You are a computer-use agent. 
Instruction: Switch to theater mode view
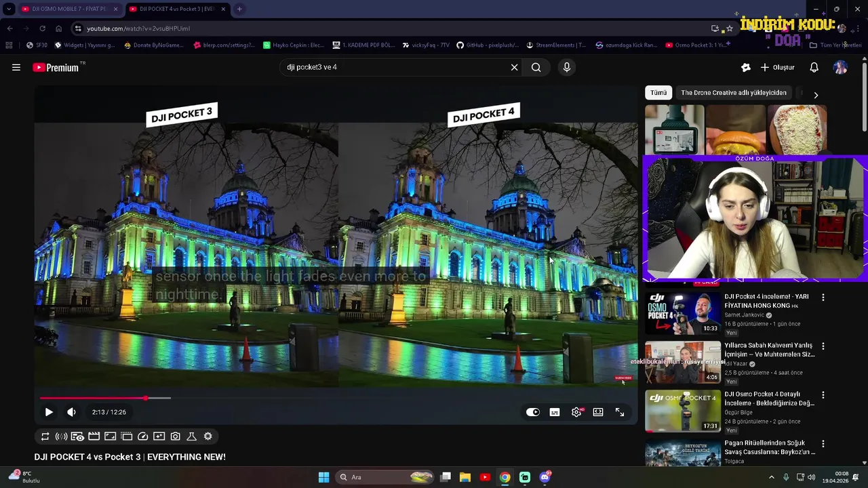coord(598,412)
